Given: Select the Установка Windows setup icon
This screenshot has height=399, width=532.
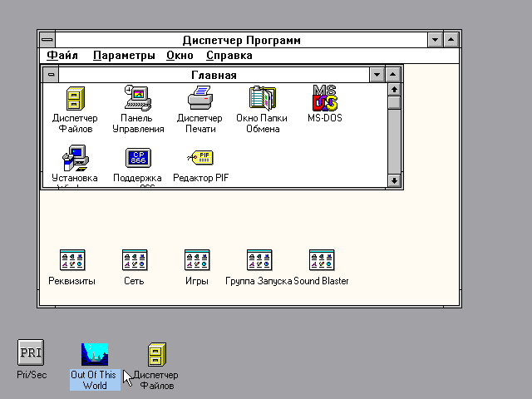Looking at the screenshot, I should pyautogui.click(x=75, y=158).
